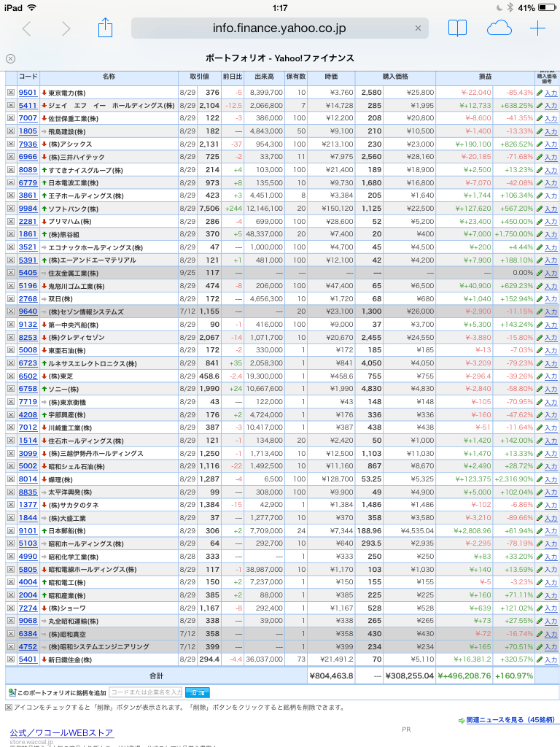The width and height of the screenshot is (560, 747).
Task: Tap the stock code or company name field
Action: click(x=146, y=692)
